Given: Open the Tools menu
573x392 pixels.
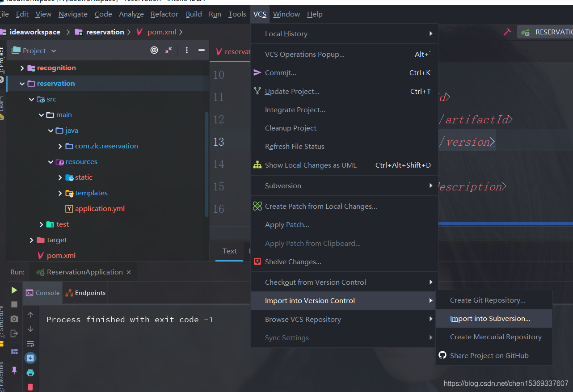Looking at the screenshot, I should pos(237,14).
